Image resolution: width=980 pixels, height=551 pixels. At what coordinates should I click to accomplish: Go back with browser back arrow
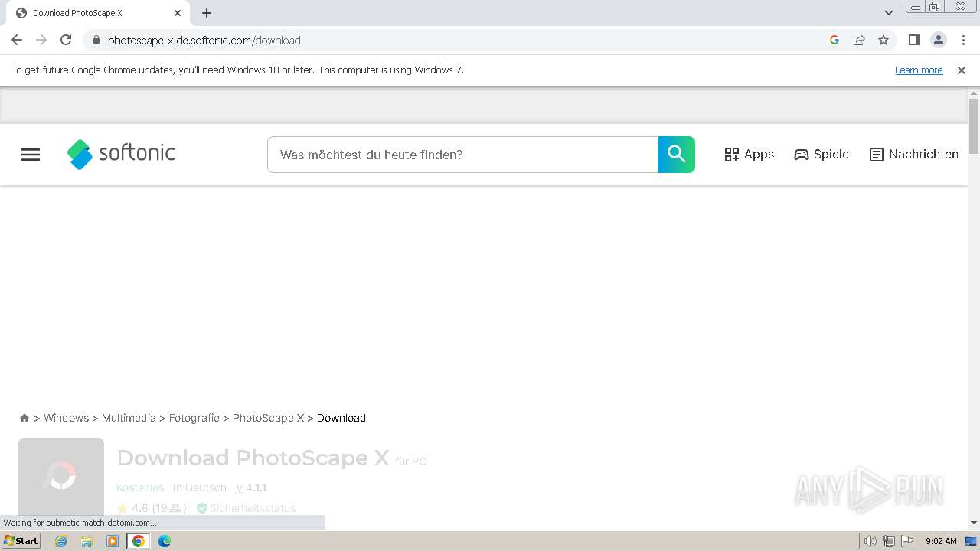coord(17,41)
